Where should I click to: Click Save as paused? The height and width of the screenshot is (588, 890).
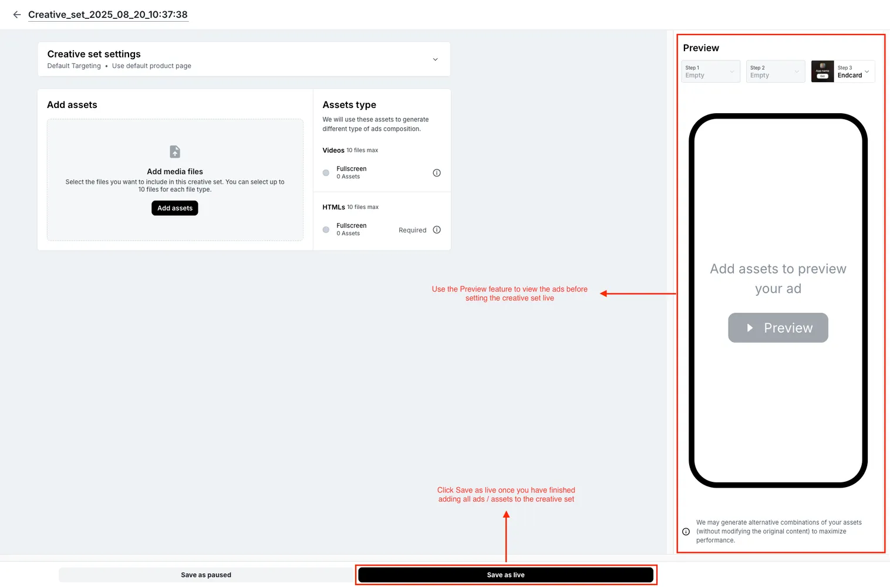[206, 575]
